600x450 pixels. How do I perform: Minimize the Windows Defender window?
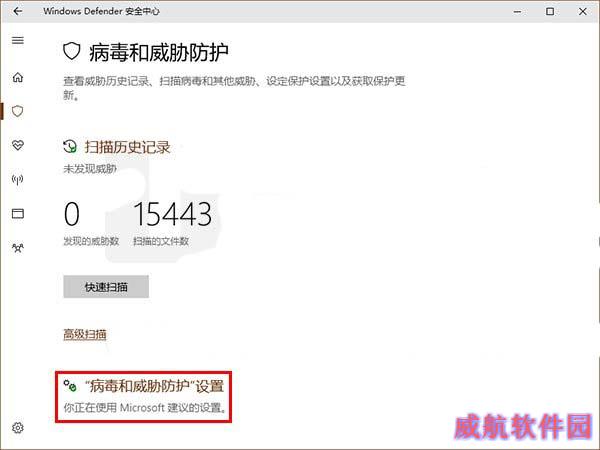click(517, 11)
